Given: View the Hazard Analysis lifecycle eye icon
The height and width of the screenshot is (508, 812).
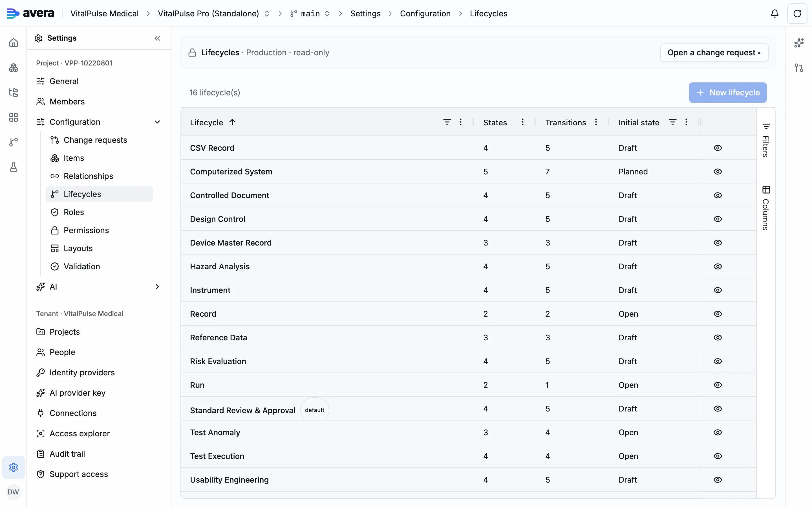Looking at the screenshot, I should [x=718, y=266].
